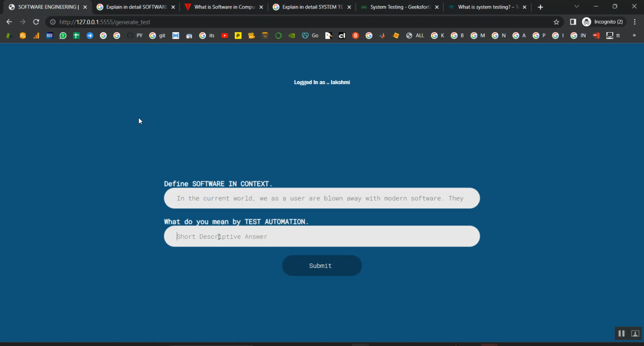Open the tt bookmark

[x=614, y=36]
